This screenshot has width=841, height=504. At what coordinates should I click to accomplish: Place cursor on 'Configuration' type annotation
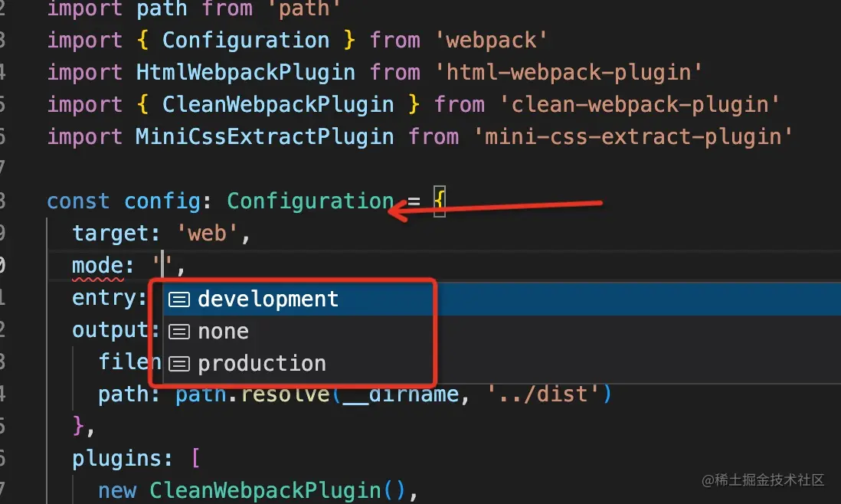coord(310,201)
